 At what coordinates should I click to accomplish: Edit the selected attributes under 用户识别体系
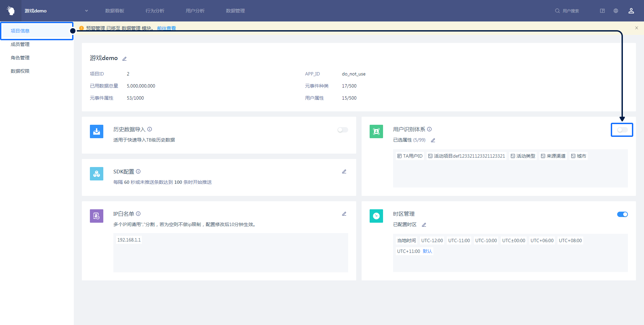pos(433,140)
